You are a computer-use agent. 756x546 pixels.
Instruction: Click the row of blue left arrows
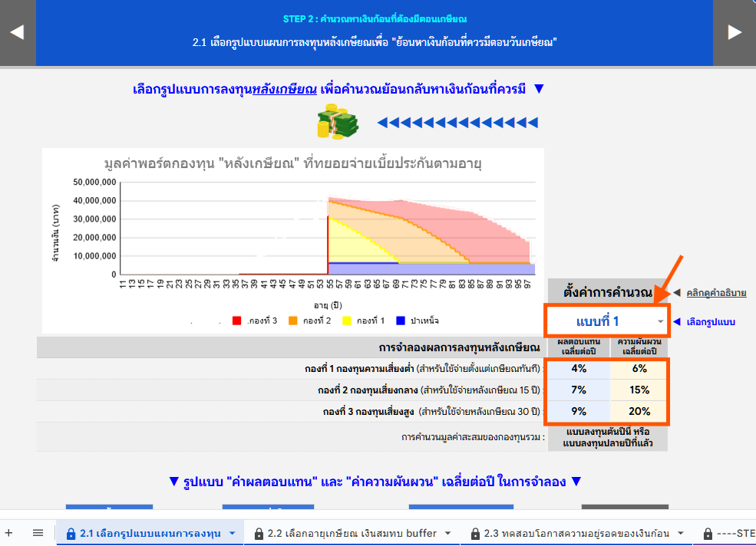457,123
